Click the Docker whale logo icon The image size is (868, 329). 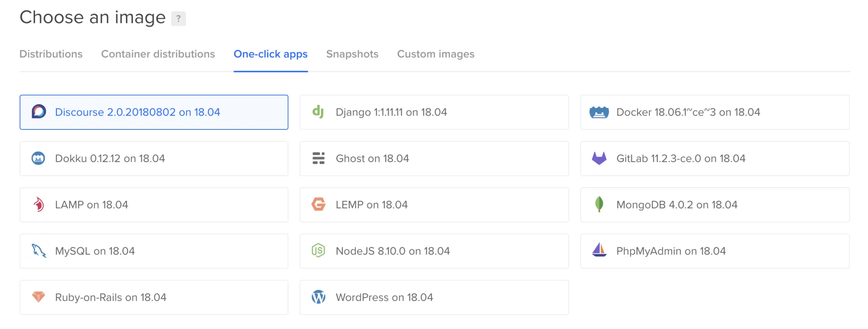click(x=599, y=112)
